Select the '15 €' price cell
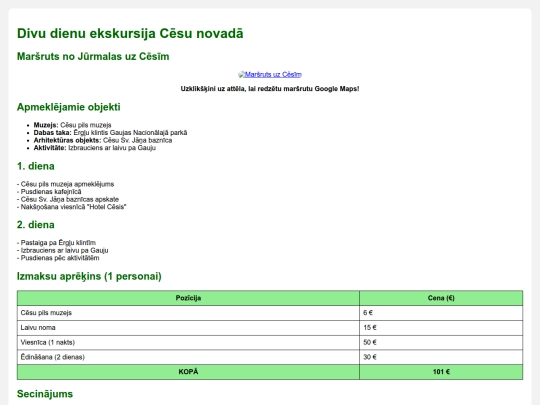540x405 pixels. (441, 328)
